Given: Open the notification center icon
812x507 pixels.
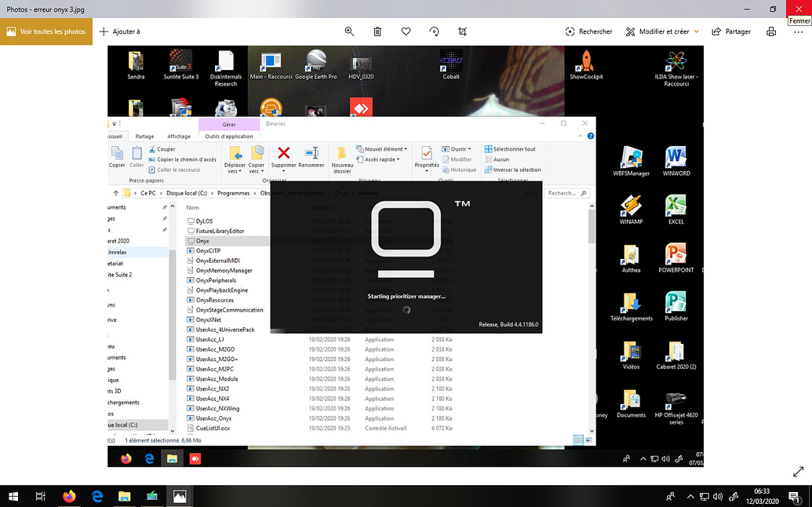Looking at the screenshot, I should point(795,497).
